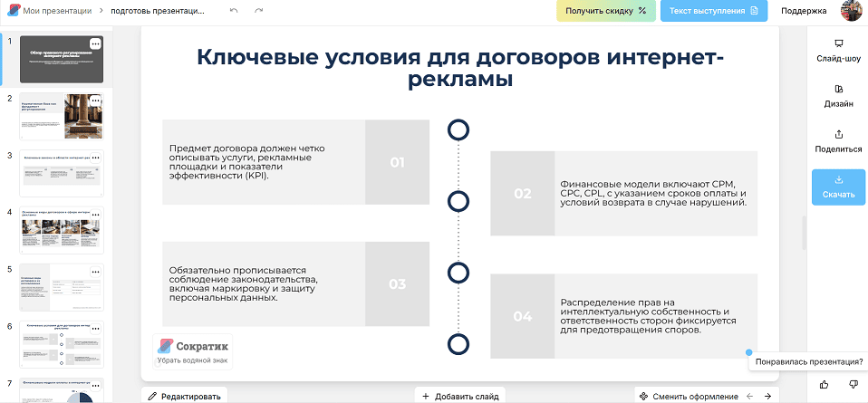Open the Мои презентации breadcrumb
Screen dimensions: 868x403
click(58, 11)
